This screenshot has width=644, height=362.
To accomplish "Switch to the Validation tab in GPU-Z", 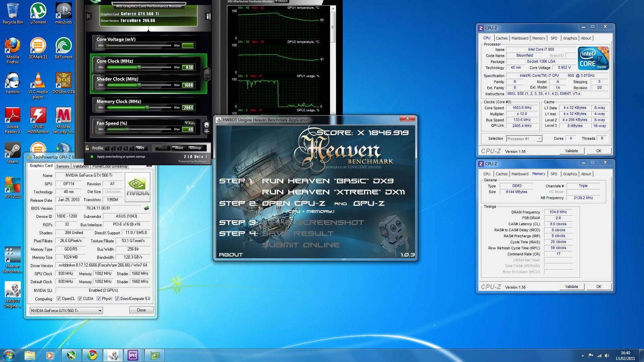I will pyautogui.click(x=80, y=166).
